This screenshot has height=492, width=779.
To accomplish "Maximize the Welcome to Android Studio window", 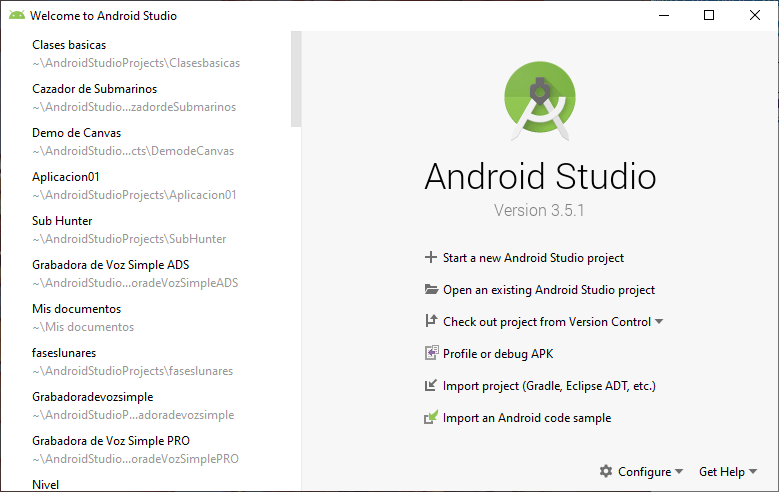I will click(x=709, y=16).
